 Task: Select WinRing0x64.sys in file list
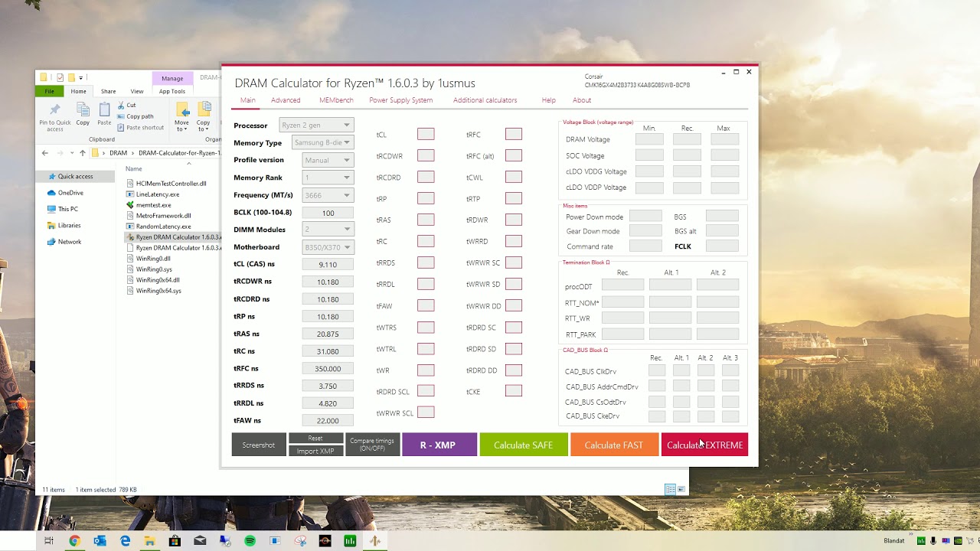158,291
